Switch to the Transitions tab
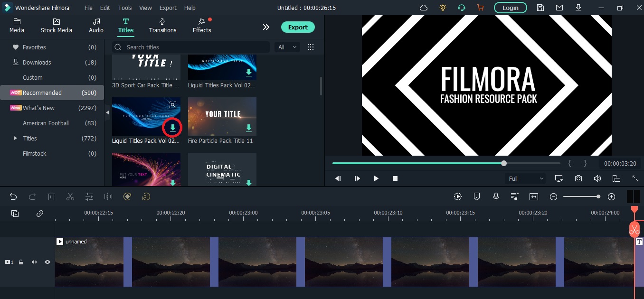This screenshot has width=644, height=299. (162, 26)
